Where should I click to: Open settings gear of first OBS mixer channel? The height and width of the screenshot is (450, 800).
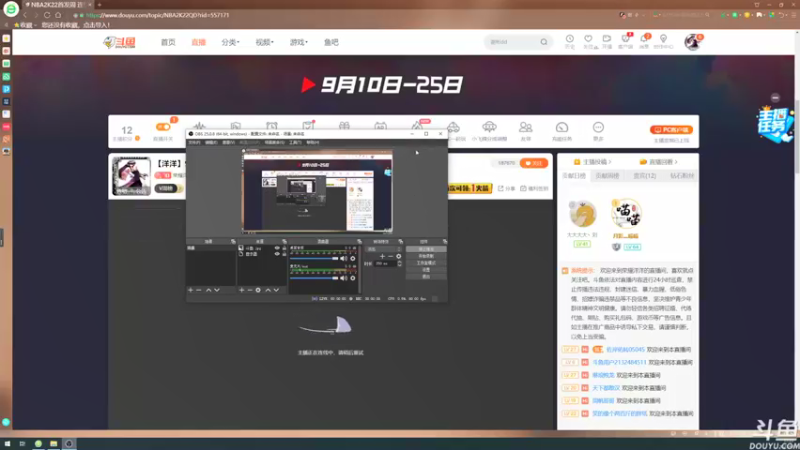353,259
